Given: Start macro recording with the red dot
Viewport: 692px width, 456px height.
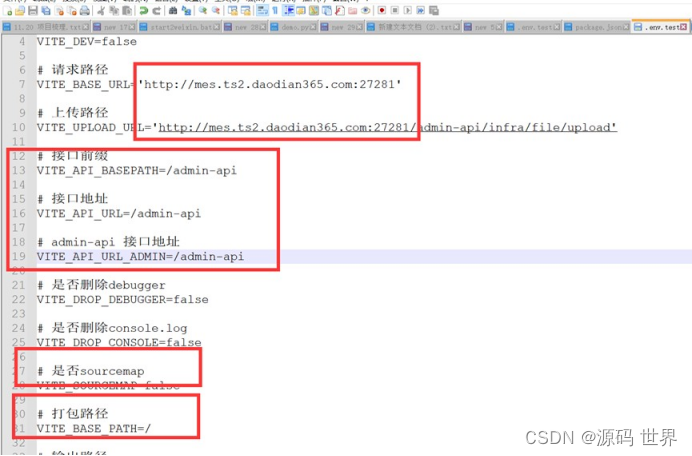Looking at the screenshot, I should click(382, 11).
